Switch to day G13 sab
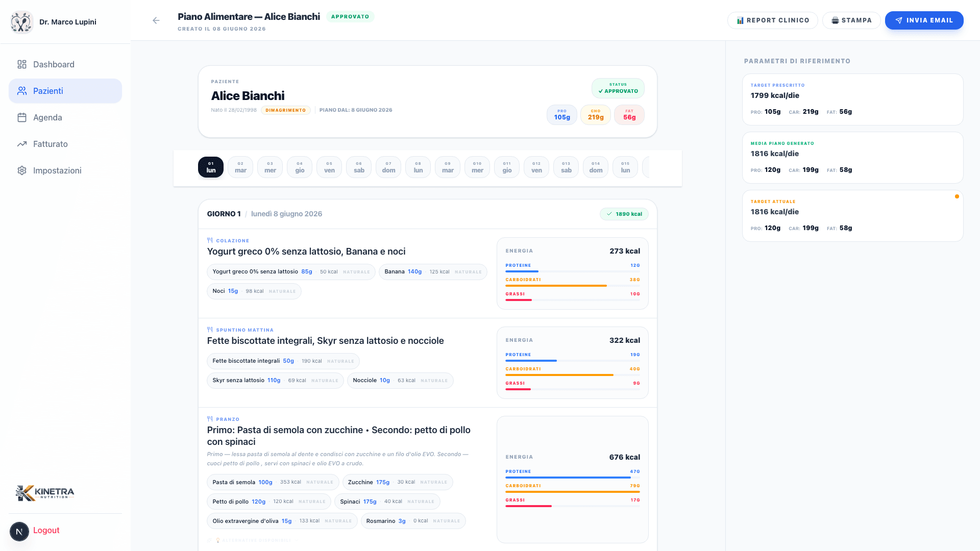This screenshot has width=980, height=551. (x=566, y=167)
